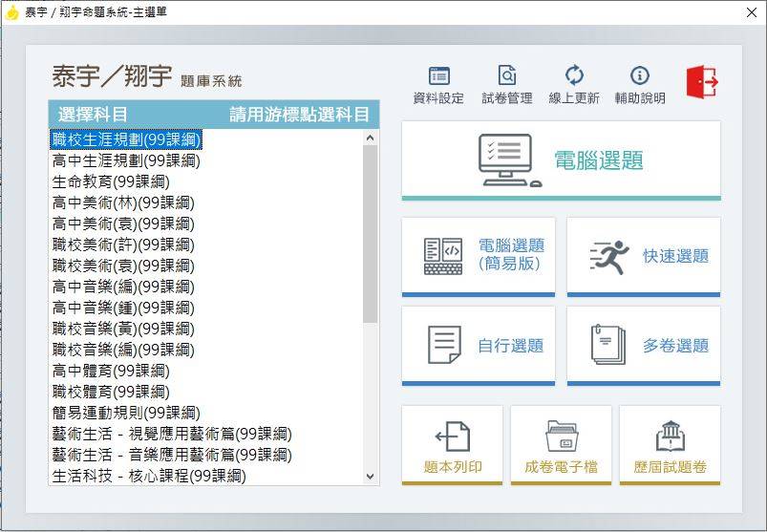
Task: Select 藝術生活 - 視覺應用藝術篇(99課綱)
Action: [172, 434]
